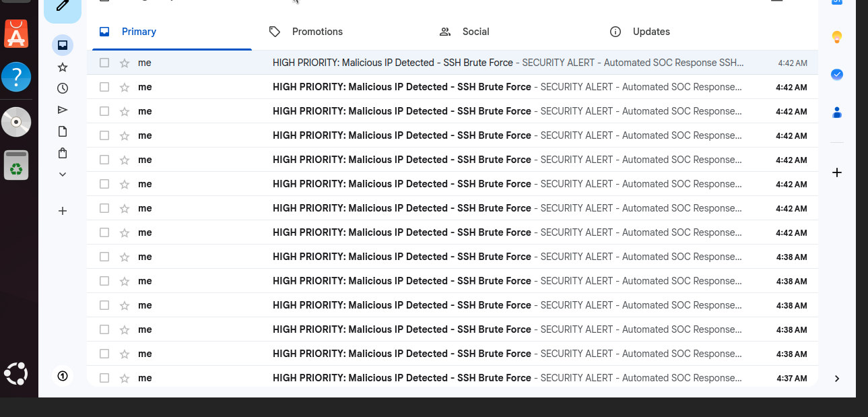This screenshot has height=417, width=868.
Task: Open Purchases shopping bag icon in sidebar
Action: (63, 153)
